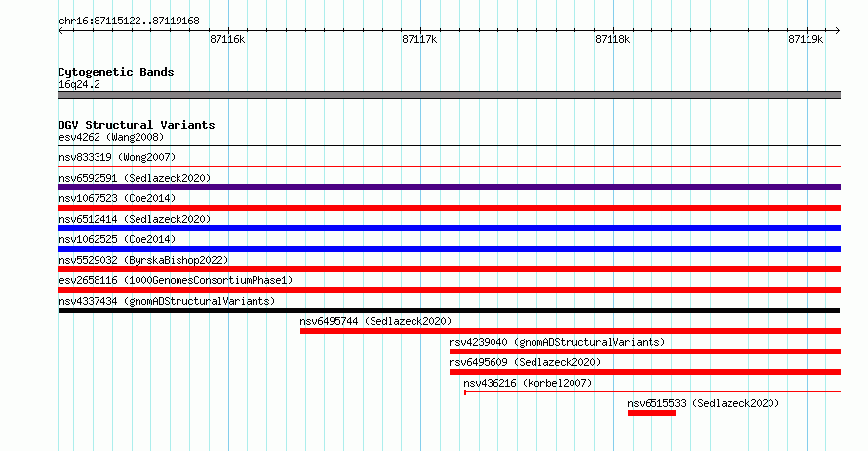The height and width of the screenshot is (451, 868).
Task: Select the 87116k ruler label
Action: tap(227, 39)
